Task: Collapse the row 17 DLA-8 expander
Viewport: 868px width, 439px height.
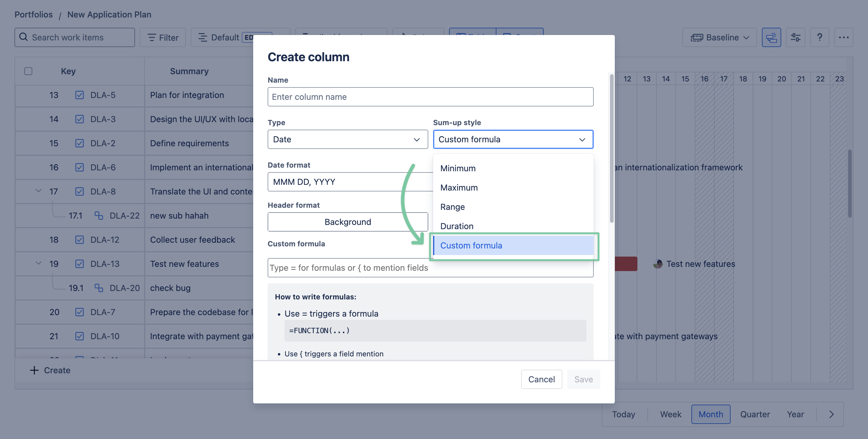Action: click(x=38, y=191)
